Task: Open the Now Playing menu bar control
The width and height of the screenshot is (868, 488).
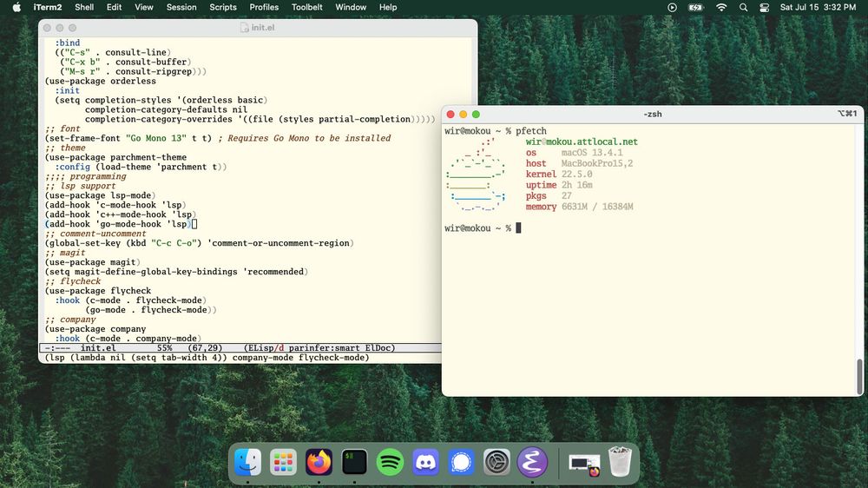Action: [672, 7]
